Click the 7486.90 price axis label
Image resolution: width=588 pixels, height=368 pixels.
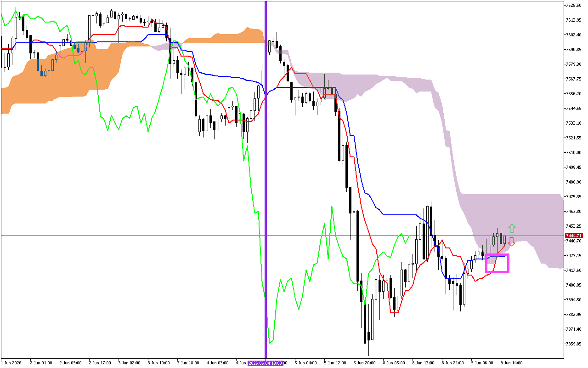(574, 182)
